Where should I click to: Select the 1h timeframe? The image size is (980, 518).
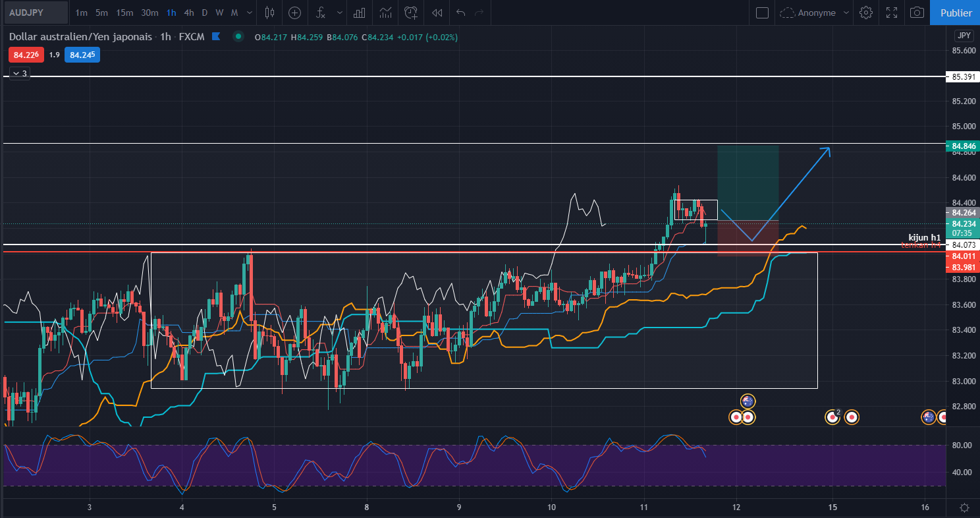(x=171, y=13)
